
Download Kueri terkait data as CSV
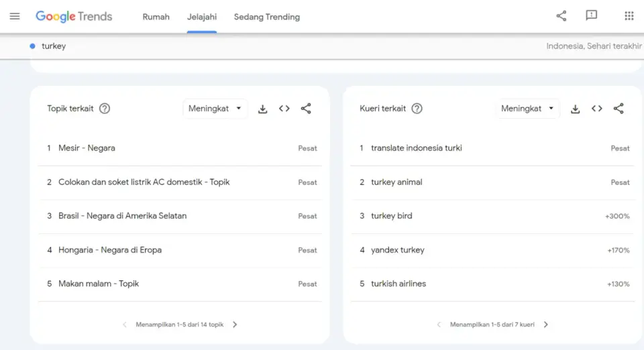[575, 109]
